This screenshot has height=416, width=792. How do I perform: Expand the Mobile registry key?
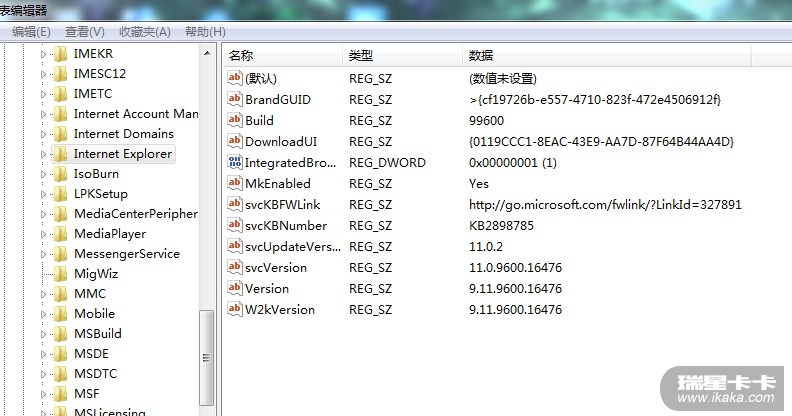coord(43,315)
